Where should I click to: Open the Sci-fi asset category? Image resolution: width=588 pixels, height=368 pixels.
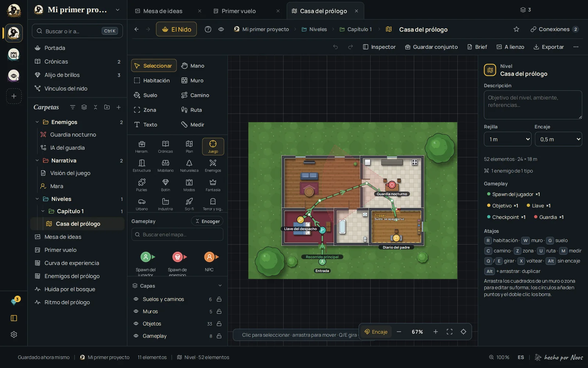point(189,204)
